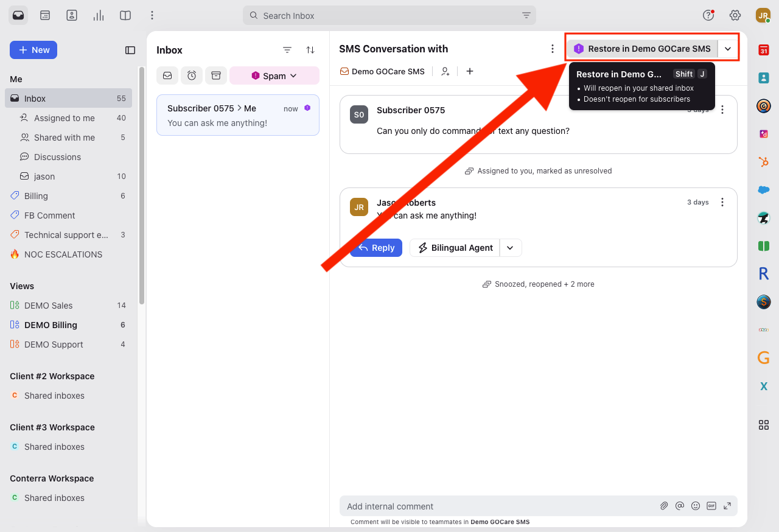Expand the Bilingual Agent dropdown arrow
This screenshot has width=779, height=532.
511,248
